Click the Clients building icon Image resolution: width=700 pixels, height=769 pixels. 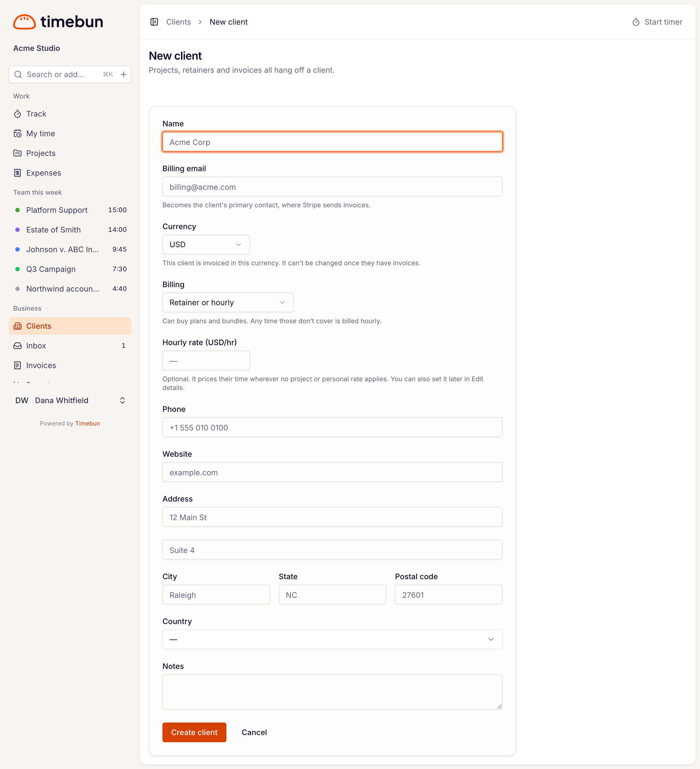17,326
